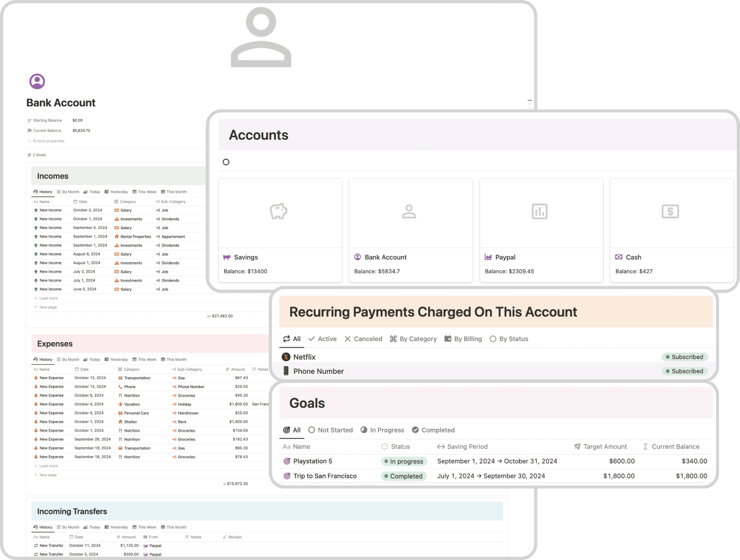Viewport: 740px width, 560px height.
Task: Click the phone icon next to Phone Number
Action: pyautogui.click(x=286, y=371)
